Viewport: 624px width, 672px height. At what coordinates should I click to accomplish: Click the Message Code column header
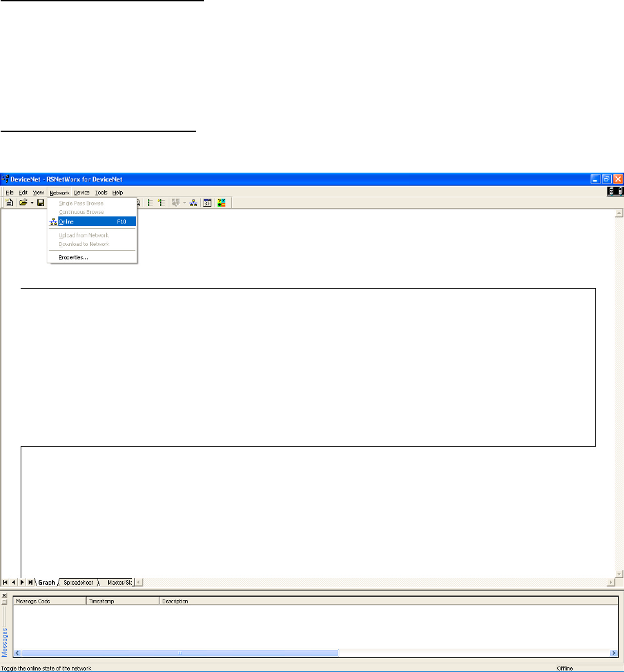50,601
